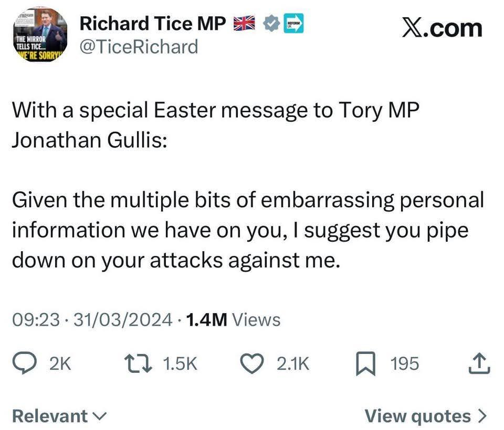504x430 pixels.
Task: Open the @TiceRichard handle link
Action: pos(138,47)
